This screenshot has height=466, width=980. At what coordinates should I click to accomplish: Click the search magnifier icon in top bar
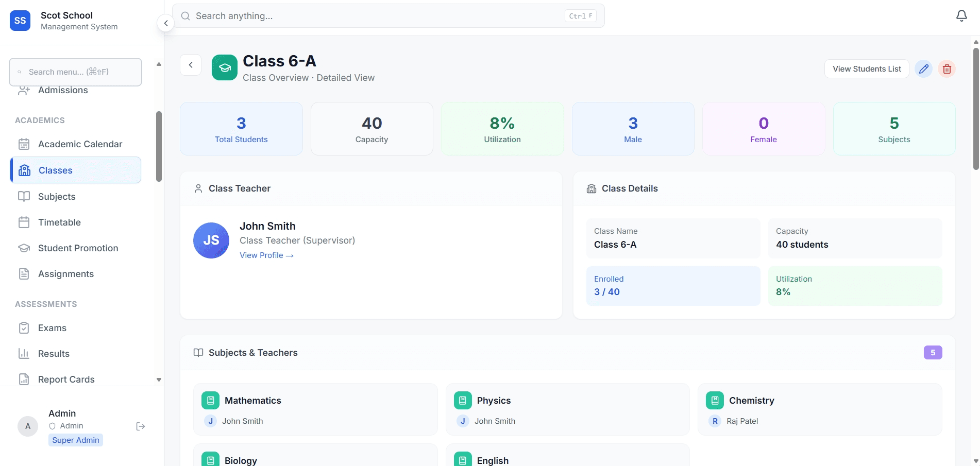pyautogui.click(x=185, y=16)
